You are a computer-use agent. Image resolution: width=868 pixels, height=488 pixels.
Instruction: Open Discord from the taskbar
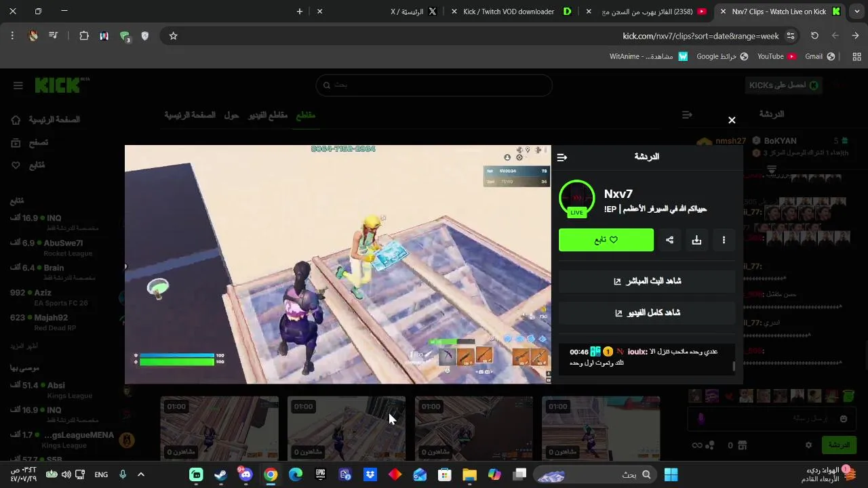[x=245, y=475]
